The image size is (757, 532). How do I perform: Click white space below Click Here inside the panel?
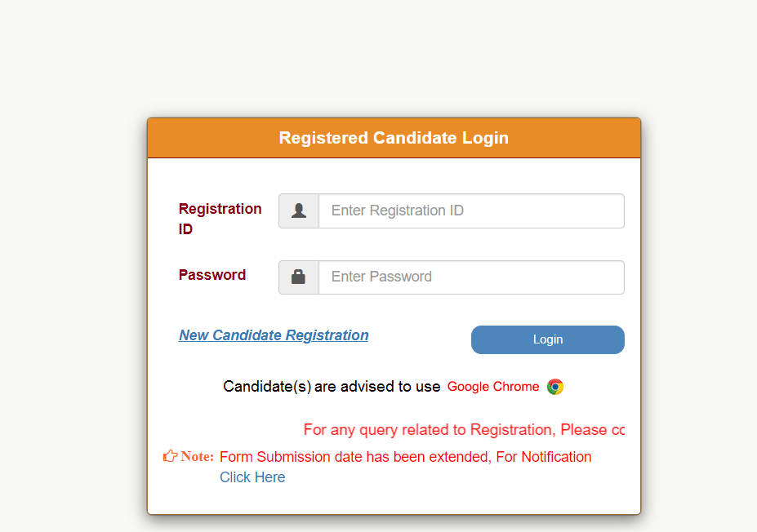pos(392,499)
